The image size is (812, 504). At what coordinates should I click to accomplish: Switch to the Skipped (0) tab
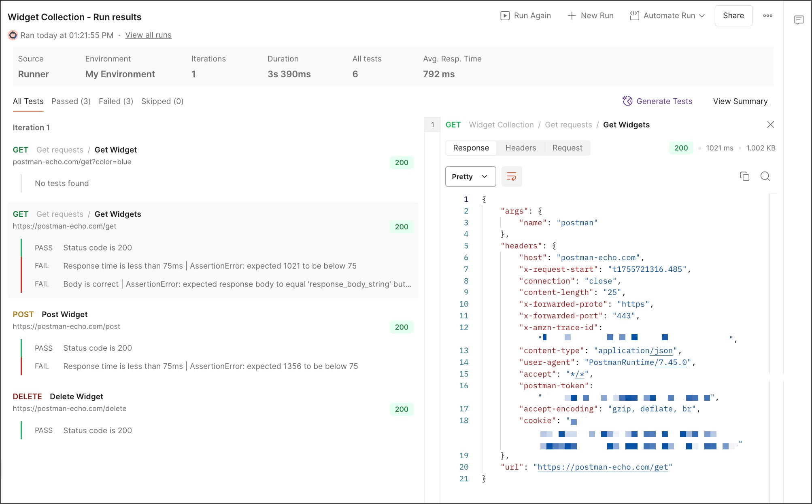[x=162, y=102]
